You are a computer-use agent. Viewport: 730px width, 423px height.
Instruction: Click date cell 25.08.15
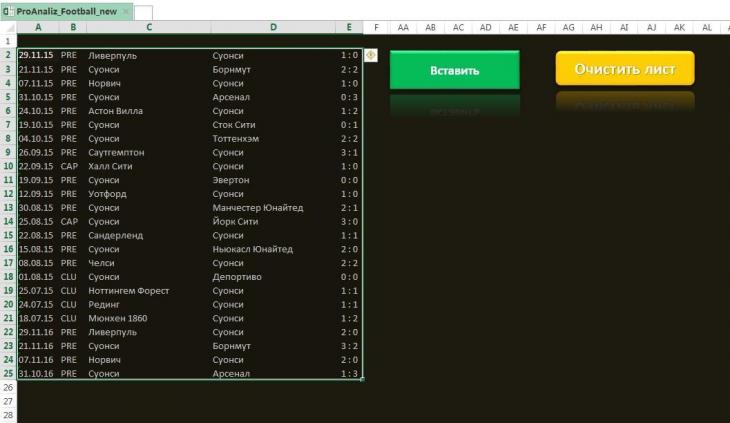coord(38,222)
